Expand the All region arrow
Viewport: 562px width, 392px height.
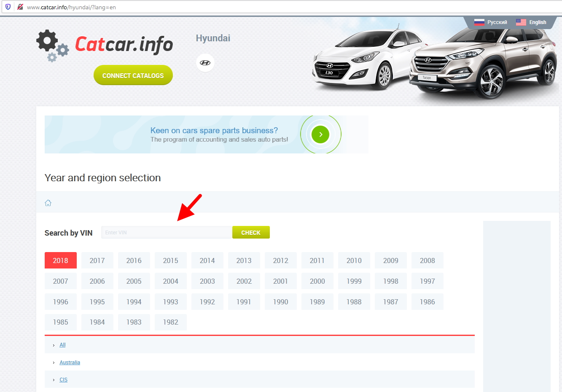click(54, 345)
